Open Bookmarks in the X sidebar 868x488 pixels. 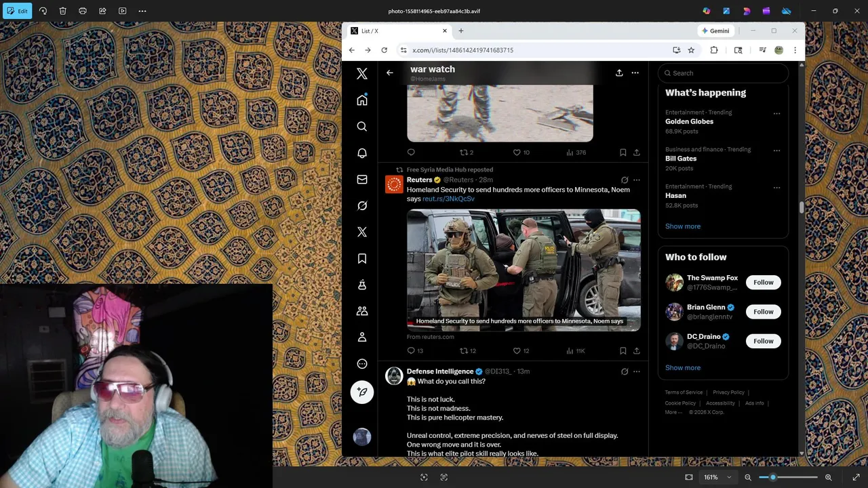coord(362,259)
